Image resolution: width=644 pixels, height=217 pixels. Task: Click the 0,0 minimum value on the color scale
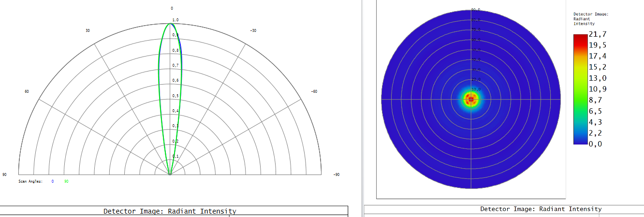coord(596,143)
